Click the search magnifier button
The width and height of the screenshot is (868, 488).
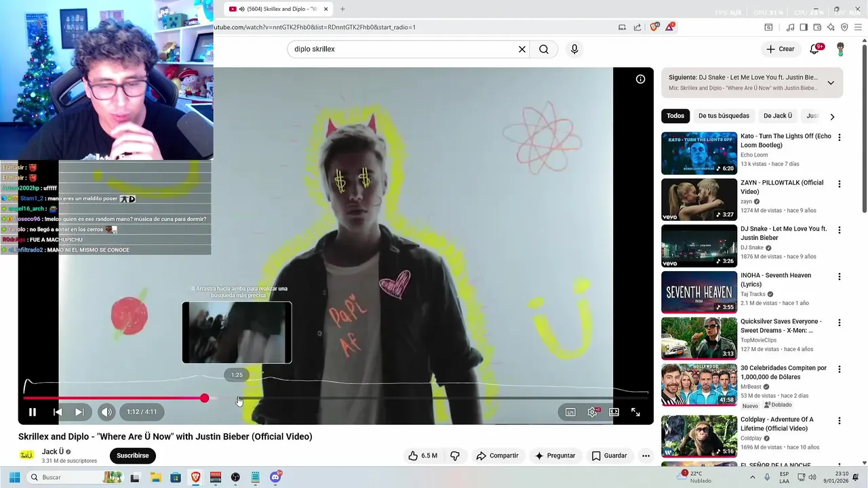point(544,49)
